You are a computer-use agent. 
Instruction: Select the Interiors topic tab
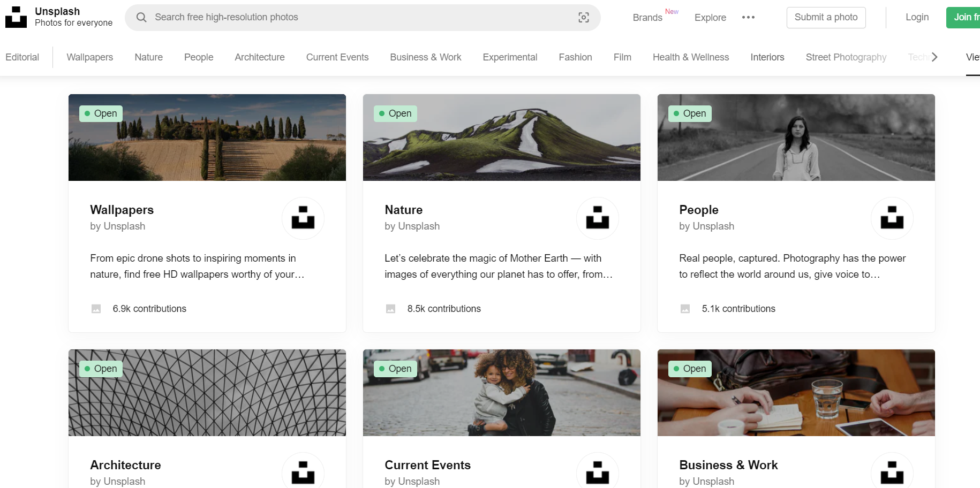(767, 57)
